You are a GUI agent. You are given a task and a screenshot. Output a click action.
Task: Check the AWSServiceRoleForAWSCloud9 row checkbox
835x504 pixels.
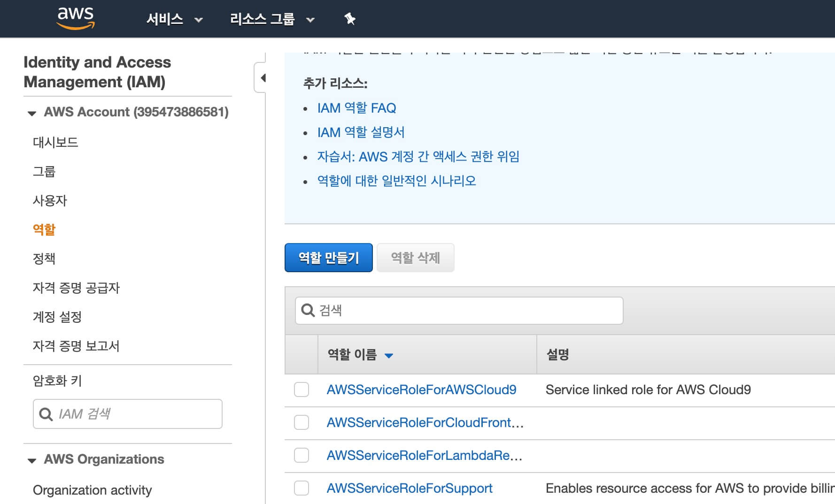click(x=302, y=389)
